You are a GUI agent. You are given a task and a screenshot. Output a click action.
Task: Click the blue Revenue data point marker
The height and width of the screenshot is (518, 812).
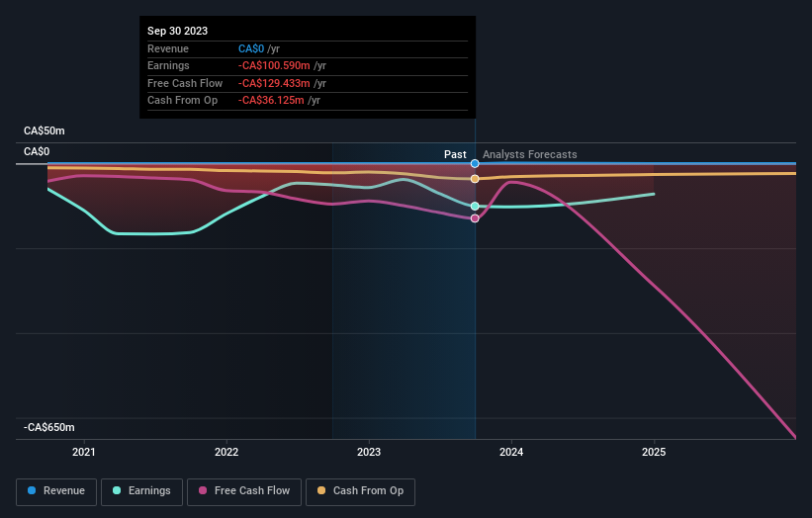(x=475, y=163)
